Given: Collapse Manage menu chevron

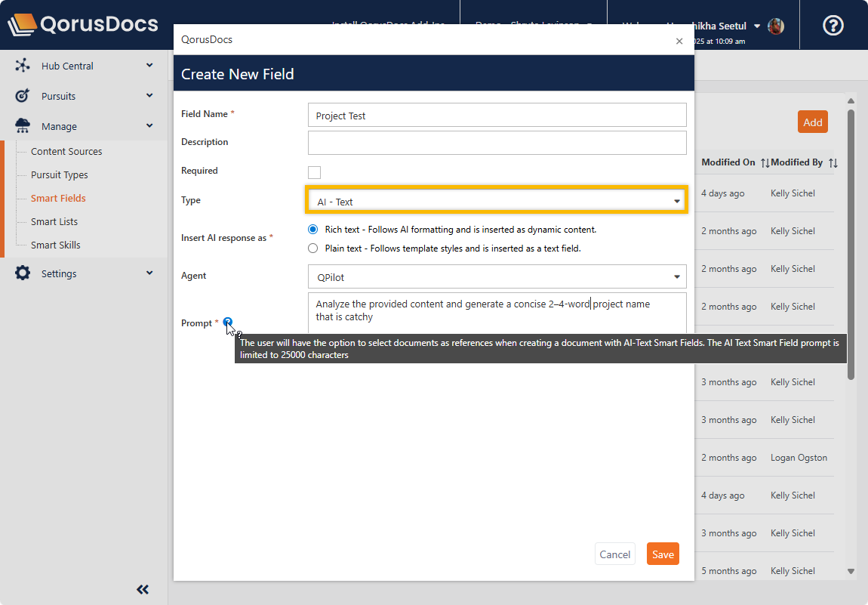Looking at the screenshot, I should (x=149, y=126).
